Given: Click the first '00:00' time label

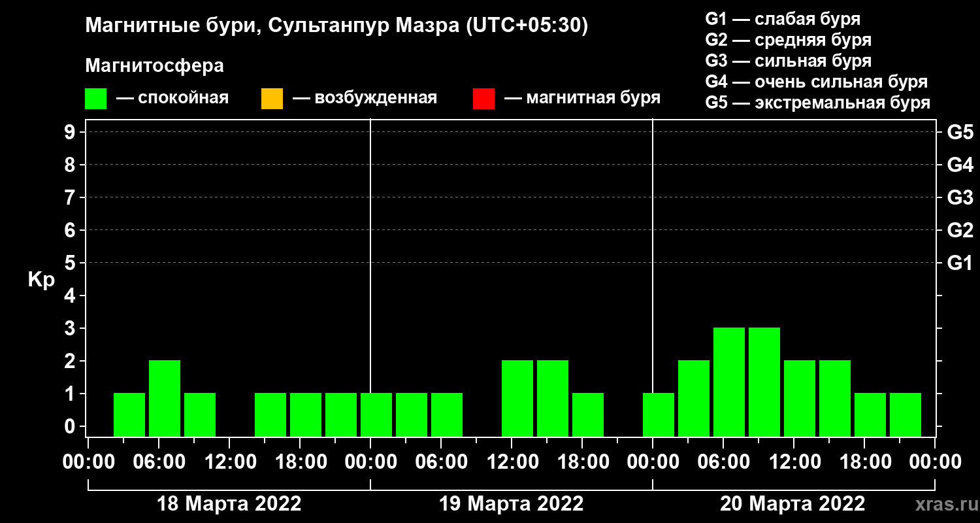Looking at the screenshot, I should click(x=88, y=462).
